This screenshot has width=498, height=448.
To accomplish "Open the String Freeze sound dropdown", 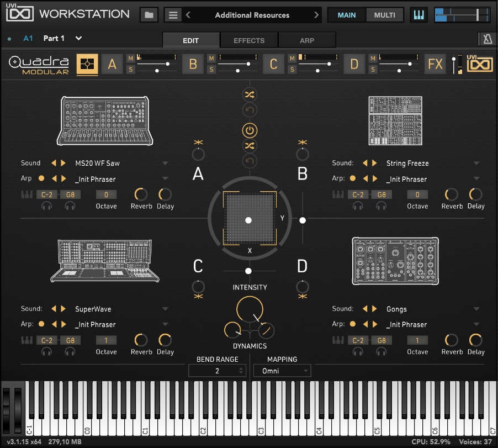I will pyautogui.click(x=476, y=163).
